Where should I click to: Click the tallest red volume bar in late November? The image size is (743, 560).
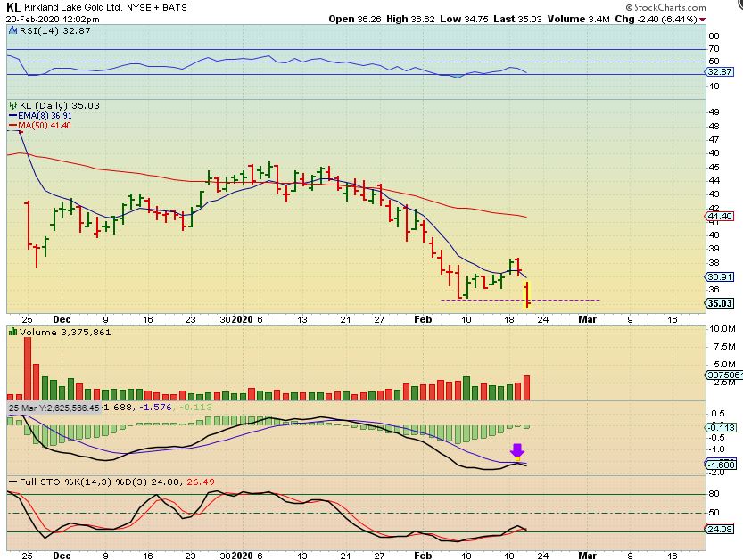28,368
